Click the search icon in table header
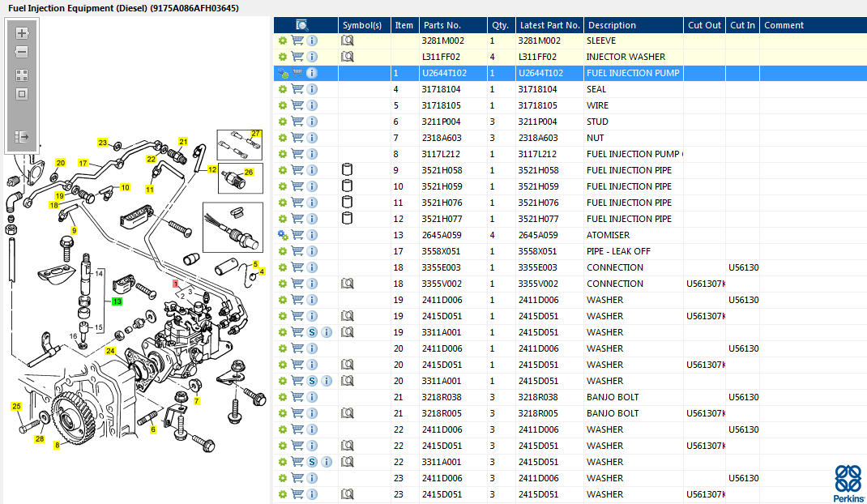The height and width of the screenshot is (504, 867). pyautogui.click(x=302, y=25)
